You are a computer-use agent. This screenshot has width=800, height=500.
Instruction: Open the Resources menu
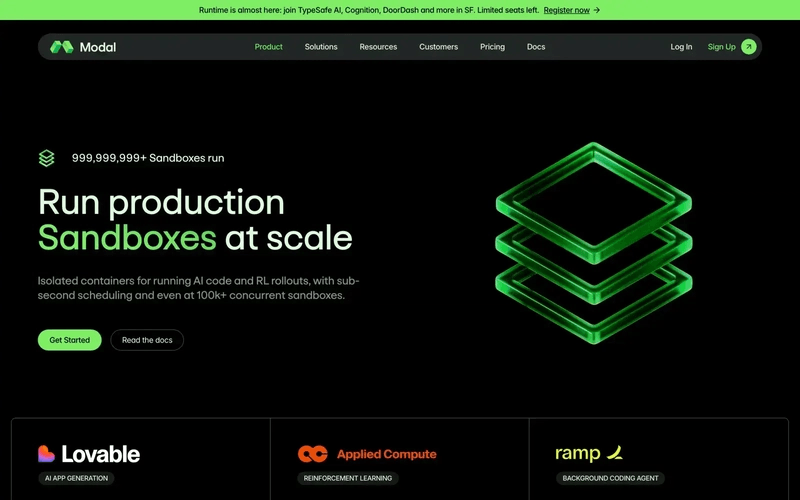click(378, 47)
